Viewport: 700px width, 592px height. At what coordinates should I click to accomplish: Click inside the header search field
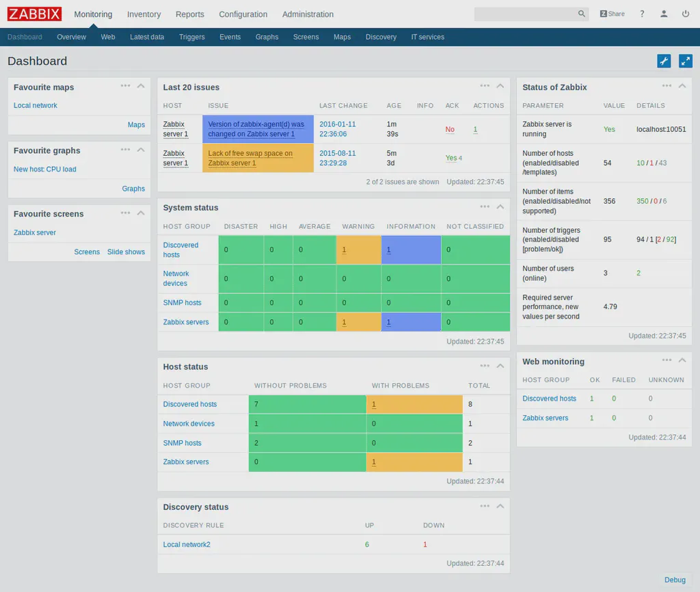[526, 14]
